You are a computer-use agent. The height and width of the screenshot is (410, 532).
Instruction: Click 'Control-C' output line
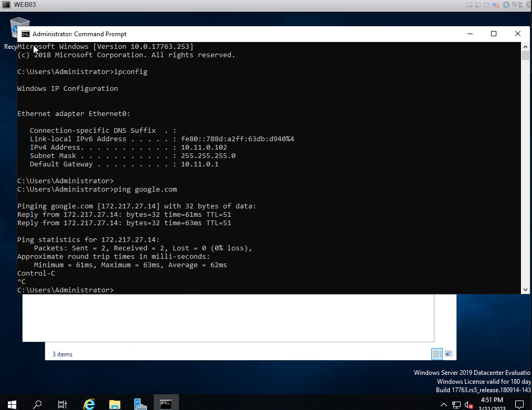(x=36, y=273)
